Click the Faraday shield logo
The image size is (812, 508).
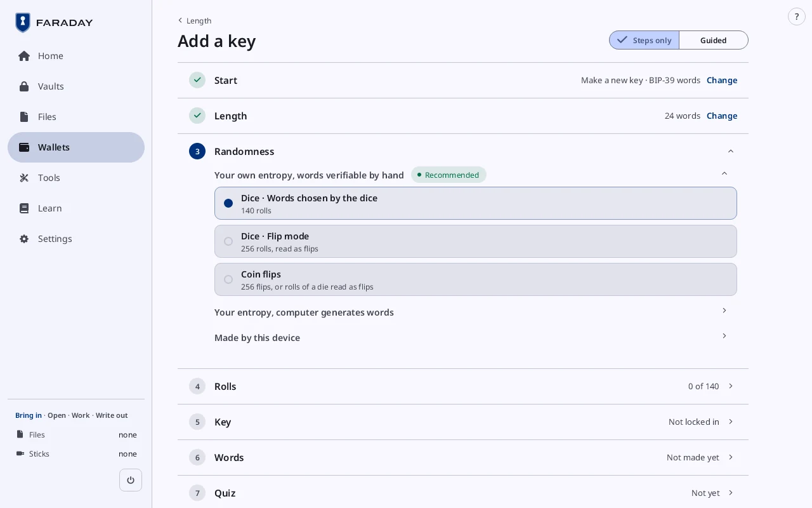point(23,23)
